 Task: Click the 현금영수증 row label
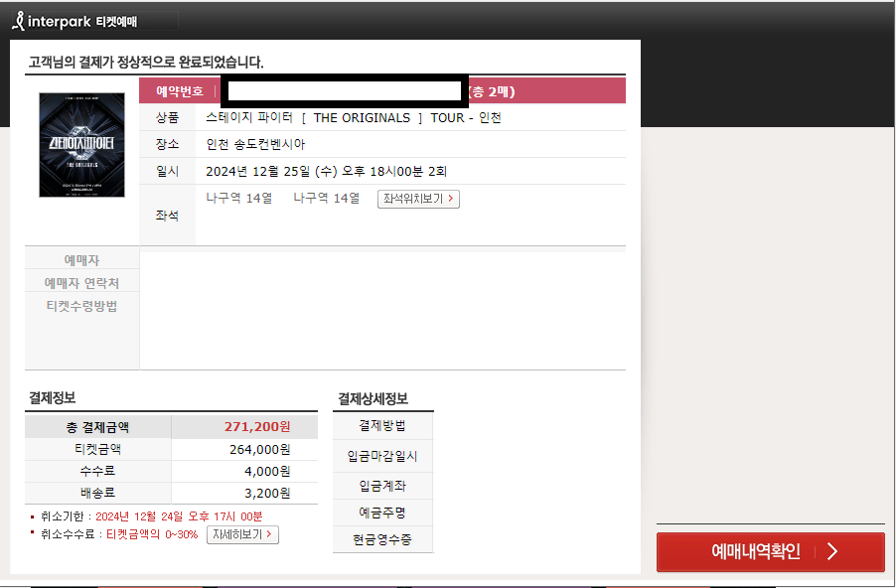click(x=382, y=539)
